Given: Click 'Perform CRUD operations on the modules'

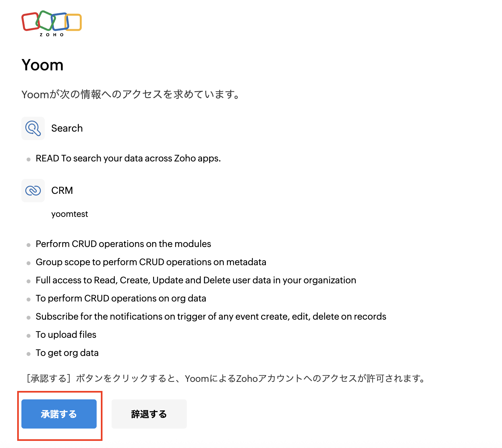Looking at the screenshot, I should pyautogui.click(x=123, y=244).
